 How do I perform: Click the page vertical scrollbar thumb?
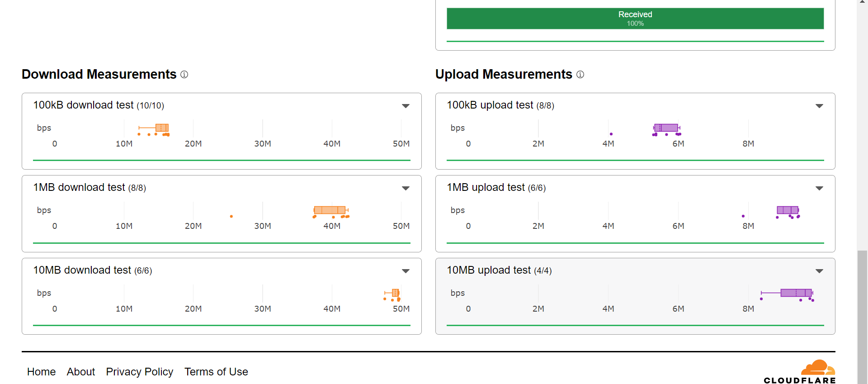click(863, 317)
